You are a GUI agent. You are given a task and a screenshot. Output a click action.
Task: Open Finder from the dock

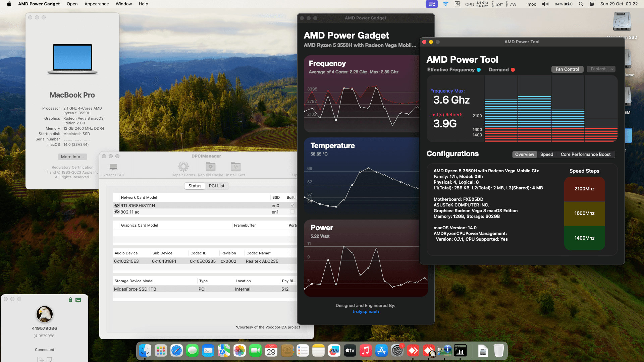tap(145, 351)
